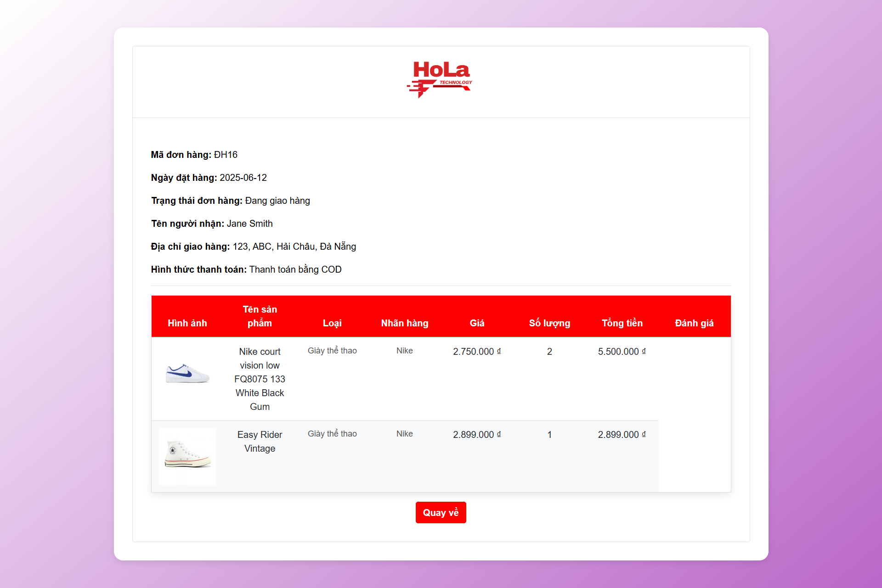Select the Easy Rider Vintage product name
The height and width of the screenshot is (588, 882).
(x=260, y=442)
